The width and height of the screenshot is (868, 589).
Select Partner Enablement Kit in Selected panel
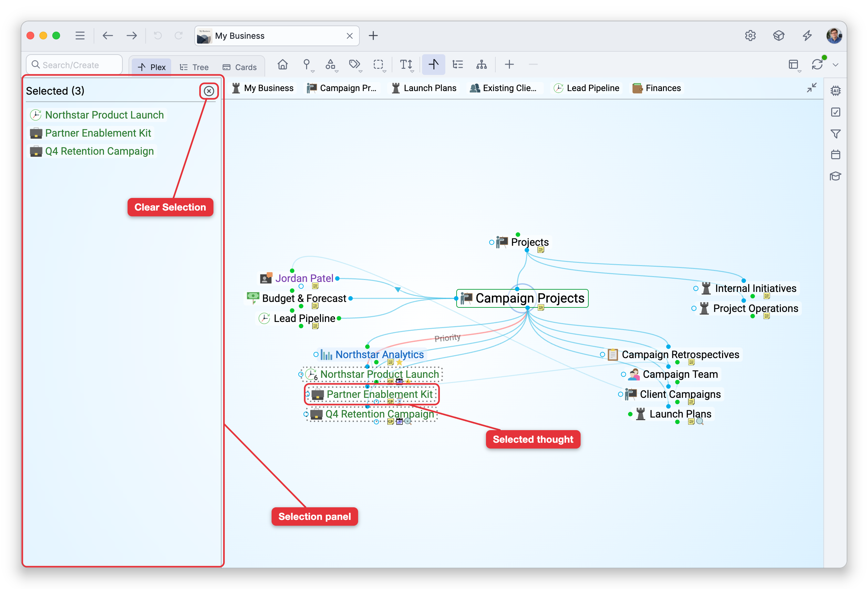coord(91,133)
